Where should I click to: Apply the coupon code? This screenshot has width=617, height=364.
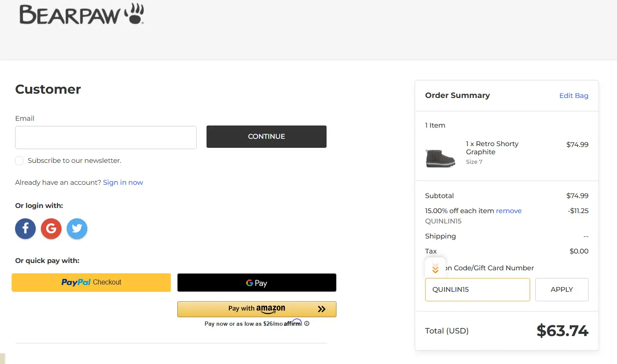(561, 290)
